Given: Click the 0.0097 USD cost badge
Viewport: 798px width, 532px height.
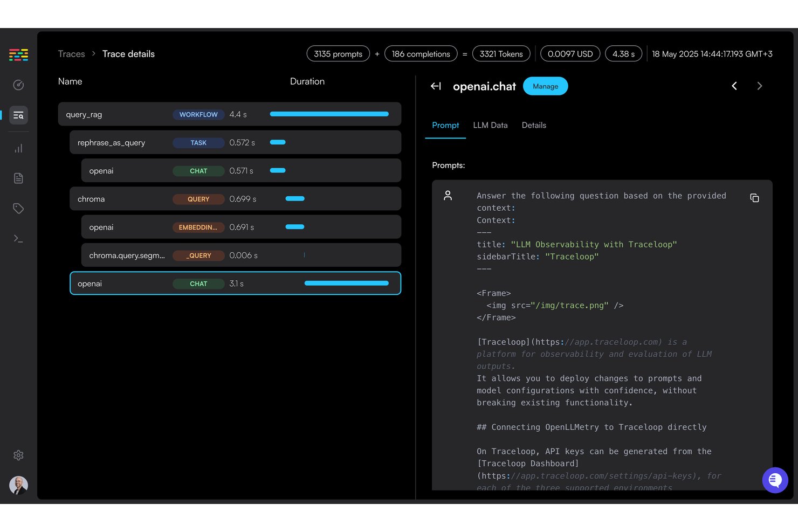Looking at the screenshot, I should 570,54.
